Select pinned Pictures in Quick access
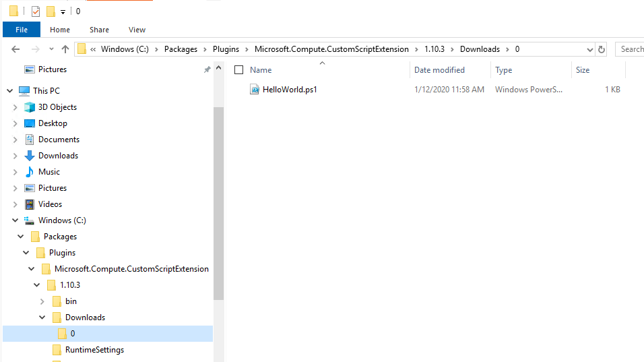Viewport: 644px width, 362px height. coord(52,69)
